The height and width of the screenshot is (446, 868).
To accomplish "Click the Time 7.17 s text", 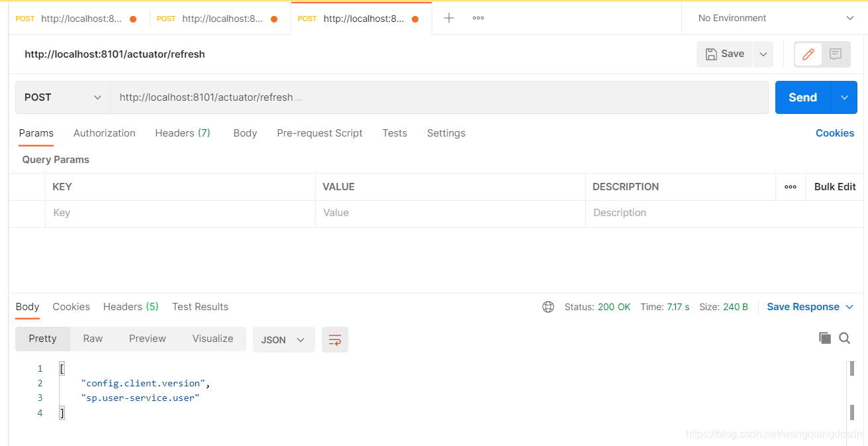I will point(665,307).
